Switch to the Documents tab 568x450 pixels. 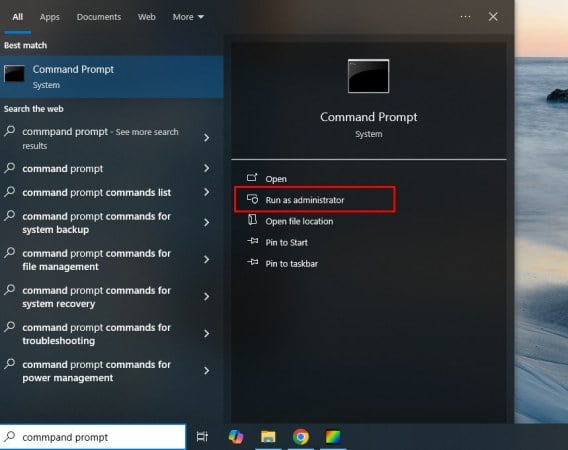click(99, 17)
